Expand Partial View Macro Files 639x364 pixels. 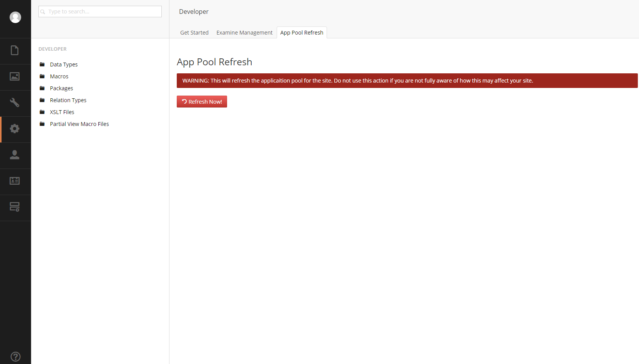[79, 124]
